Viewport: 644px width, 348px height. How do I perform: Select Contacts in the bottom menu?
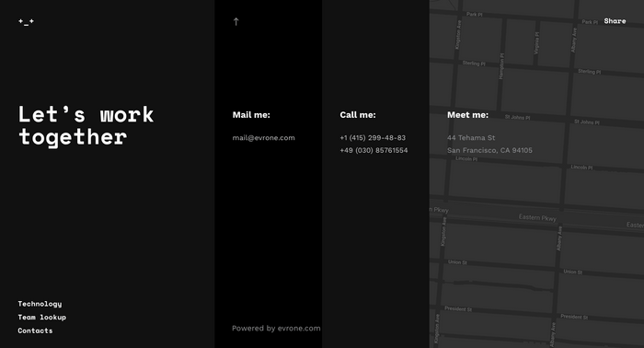35,331
